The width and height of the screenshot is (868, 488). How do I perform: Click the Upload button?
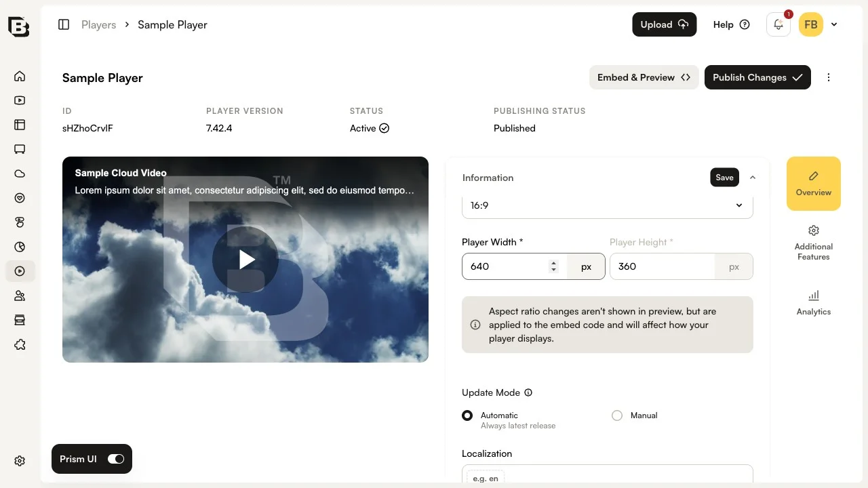[x=665, y=24]
